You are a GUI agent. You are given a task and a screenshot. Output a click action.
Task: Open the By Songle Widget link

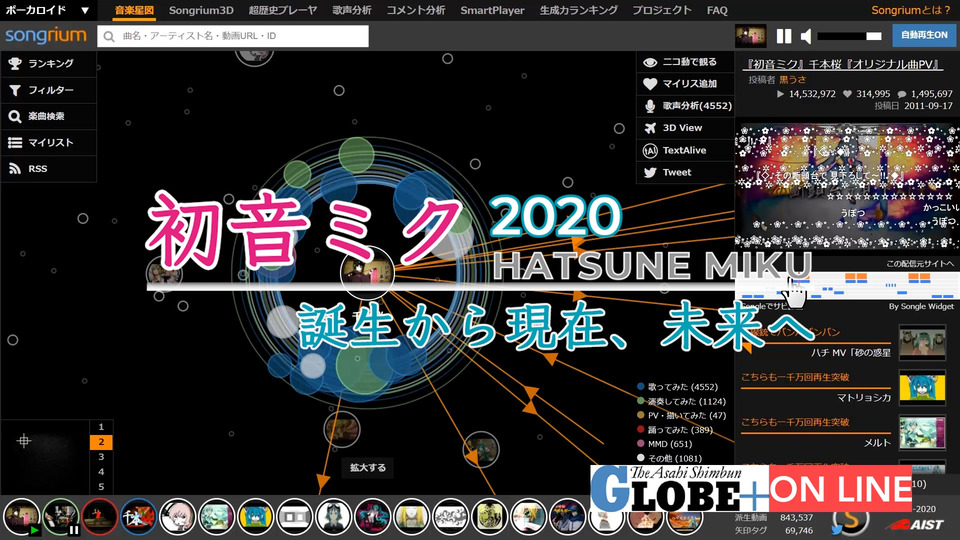921,306
